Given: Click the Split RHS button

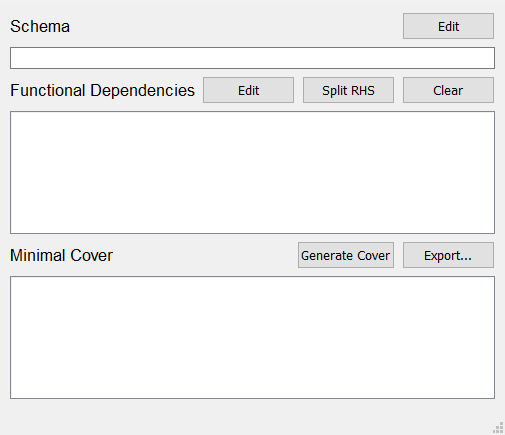Looking at the screenshot, I should point(348,90).
